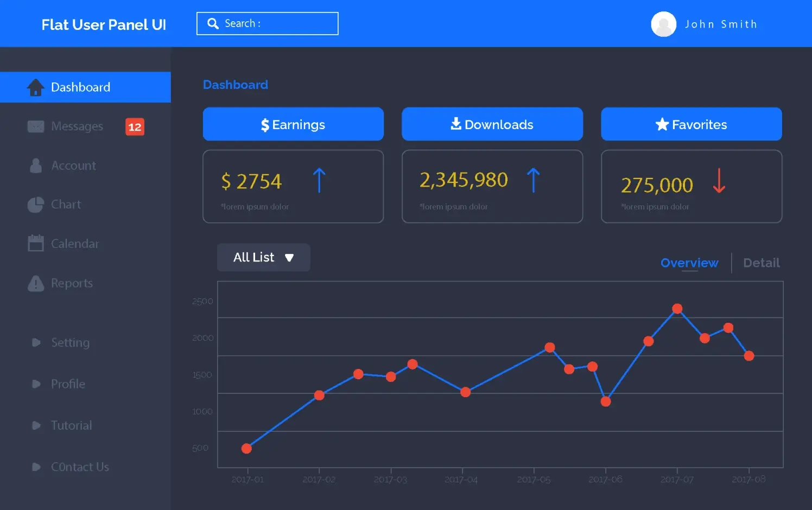Click John Smith's profile avatar
Viewport: 812px width, 510px height.
663,24
